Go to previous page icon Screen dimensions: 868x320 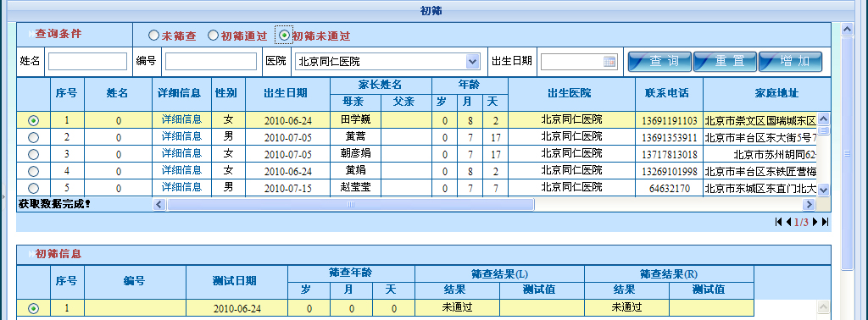pyautogui.click(x=789, y=222)
